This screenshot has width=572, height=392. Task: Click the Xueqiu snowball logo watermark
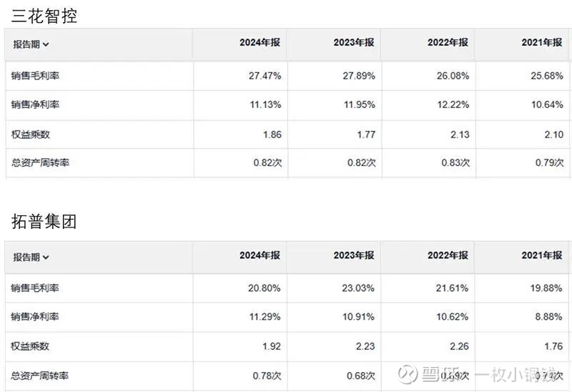(x=408, y=375)
